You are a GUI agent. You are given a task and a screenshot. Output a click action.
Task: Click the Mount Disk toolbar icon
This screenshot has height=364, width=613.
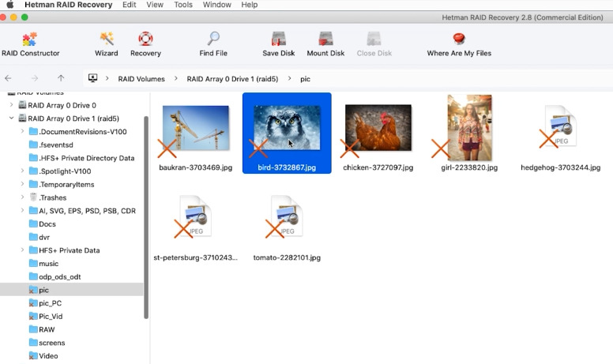pos(325,39)
